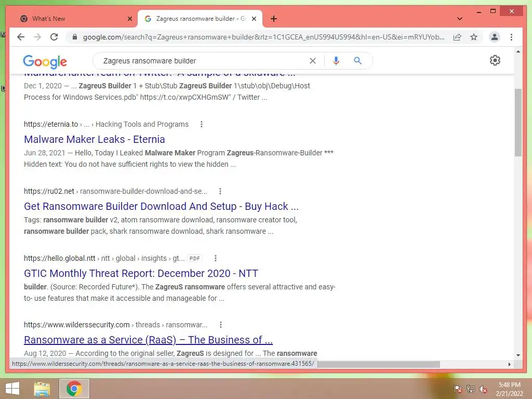Screen dimensions: 532x399
Task: Clear the search box text
Action: click(x=312, y=61)
